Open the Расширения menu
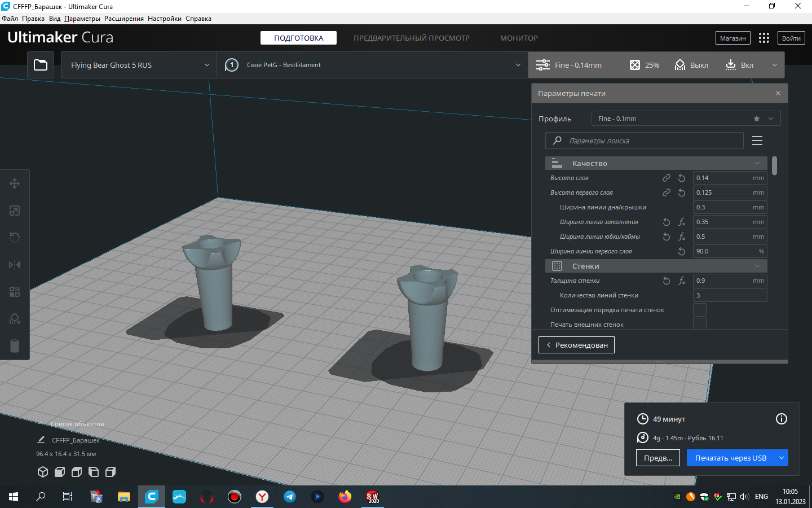Viewport: 812px width, 508px height. click(123, 19)
